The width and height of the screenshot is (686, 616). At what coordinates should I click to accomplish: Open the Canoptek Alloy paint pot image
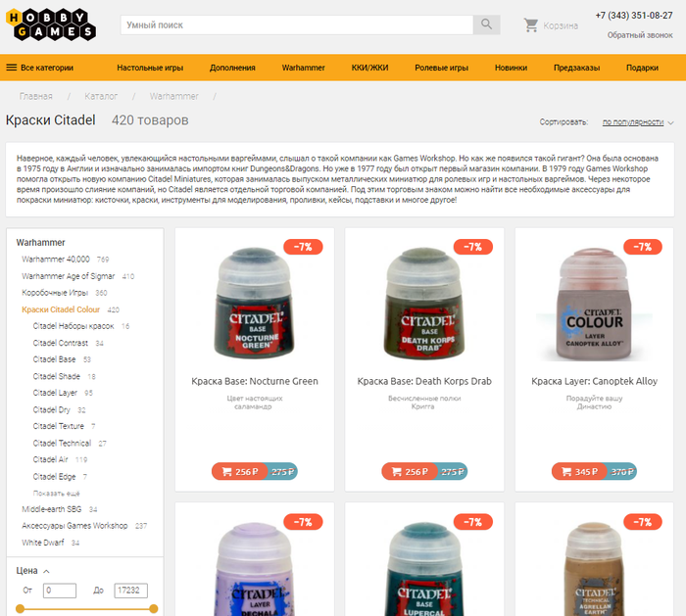[594, 305]
